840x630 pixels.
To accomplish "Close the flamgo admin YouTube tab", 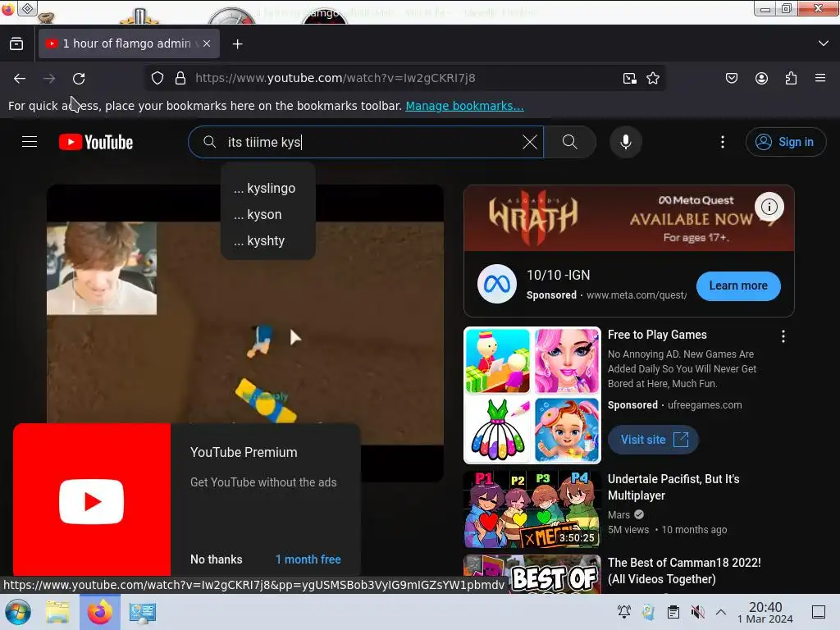I will [x=207, y=43].
